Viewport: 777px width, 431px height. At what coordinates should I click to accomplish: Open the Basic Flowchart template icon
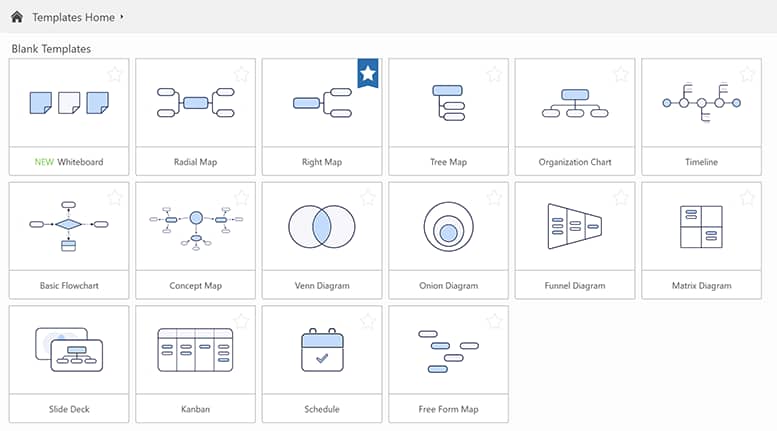[69, 226]
